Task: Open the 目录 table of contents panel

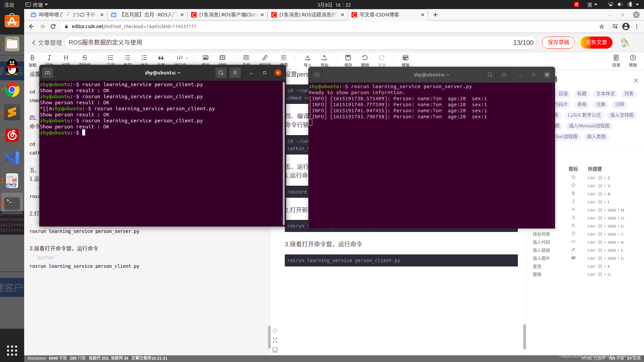Action: click(x=616, y=61)
